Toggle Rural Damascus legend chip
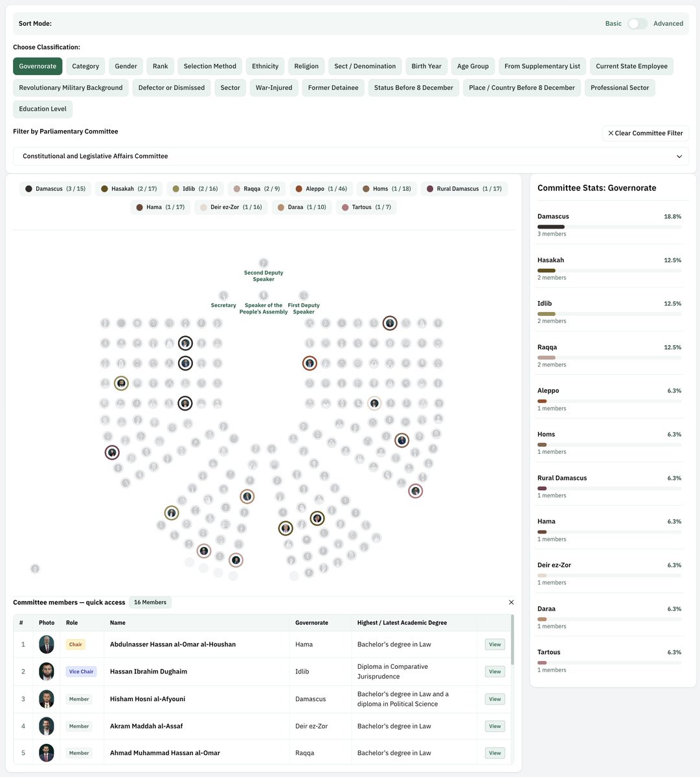The width and height of the screenshot is (700, 777). click(x=464, y=188)
